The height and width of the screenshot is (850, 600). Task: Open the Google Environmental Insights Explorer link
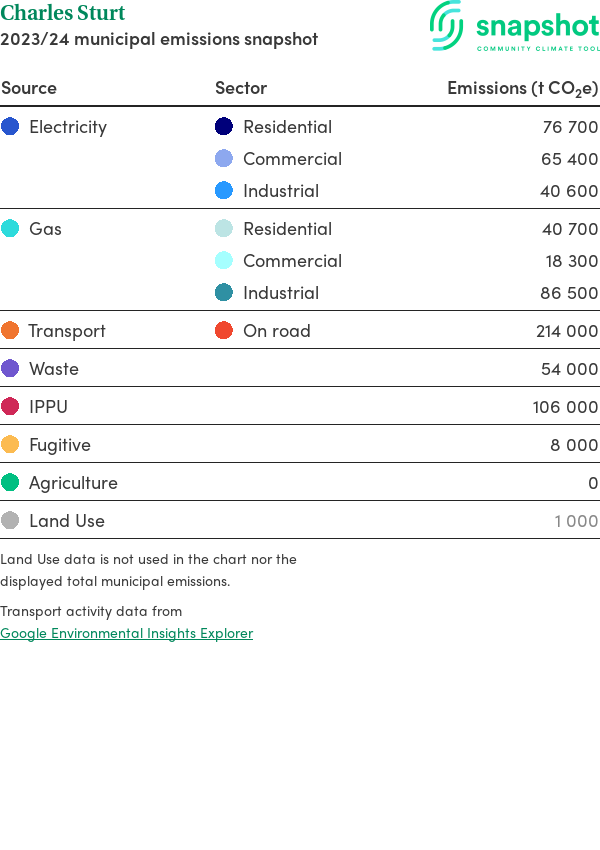click(126, 633)
